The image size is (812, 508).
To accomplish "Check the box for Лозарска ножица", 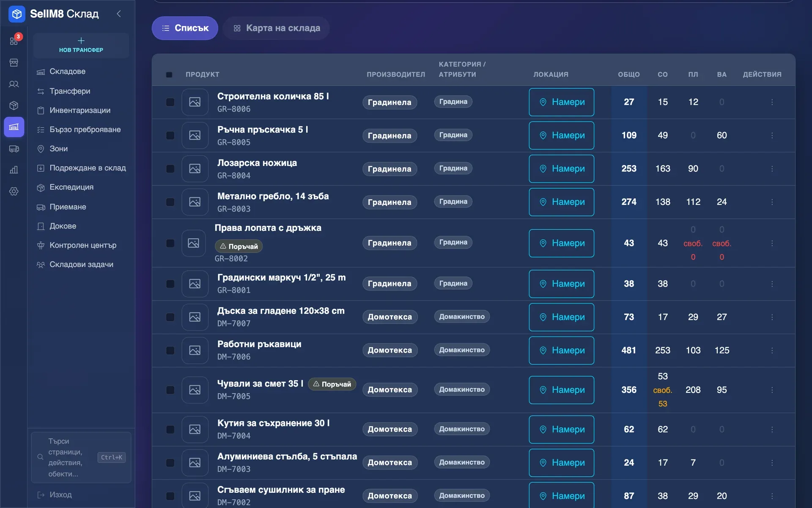I will (x=170, y=168).
